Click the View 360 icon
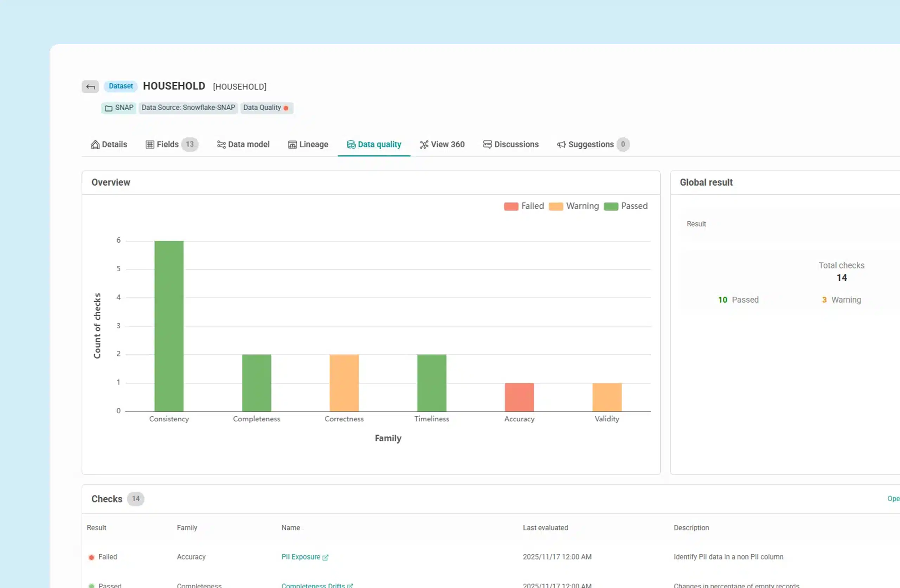This screenshot has height=588, width=900. [424, 144]
